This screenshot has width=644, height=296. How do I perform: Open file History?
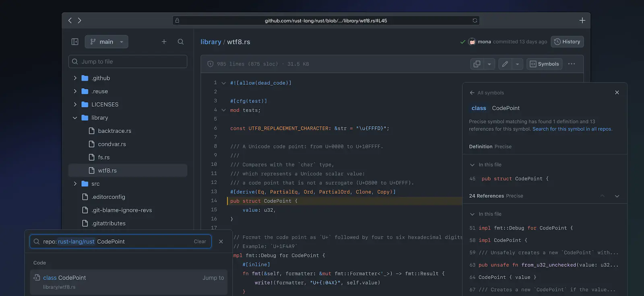(567, 42)
